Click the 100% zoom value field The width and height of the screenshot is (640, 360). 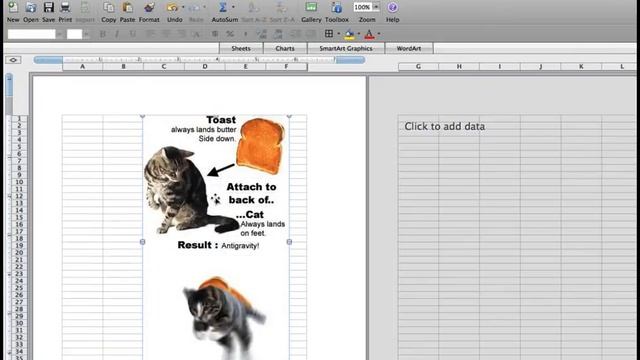[x=362, y=7]
